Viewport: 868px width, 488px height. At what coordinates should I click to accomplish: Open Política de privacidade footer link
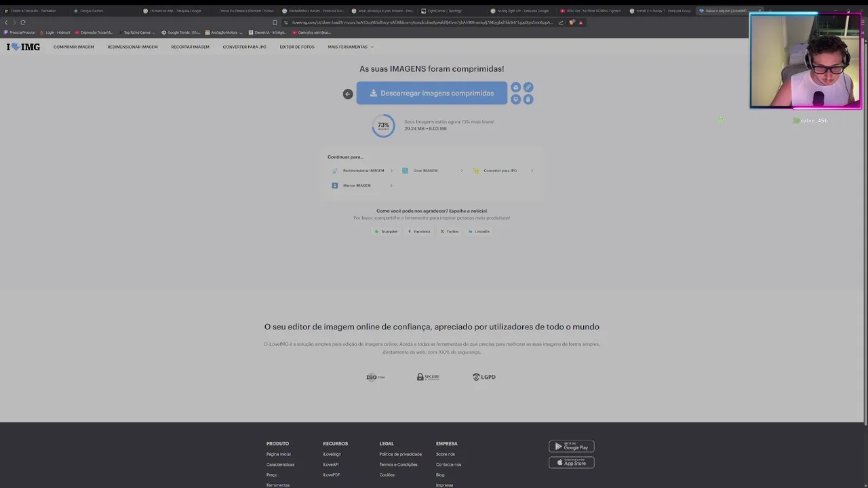(x=400, y=454)
